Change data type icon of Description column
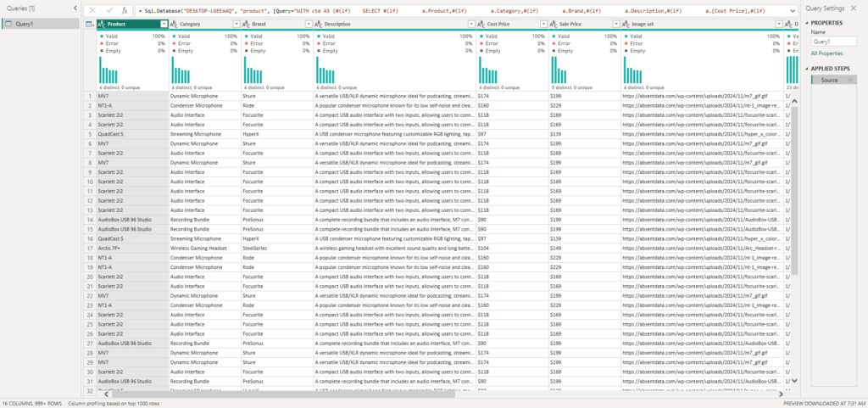 (x=319, y=25)
